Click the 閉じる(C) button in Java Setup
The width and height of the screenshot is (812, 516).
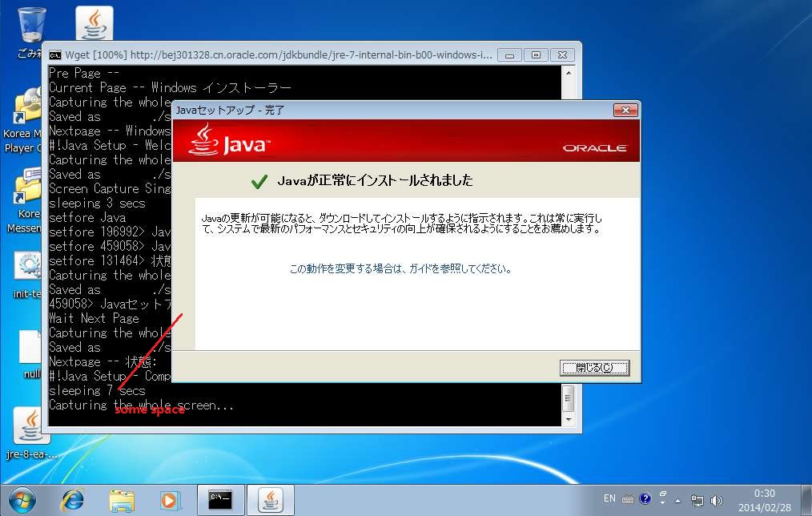pos(594,368)
